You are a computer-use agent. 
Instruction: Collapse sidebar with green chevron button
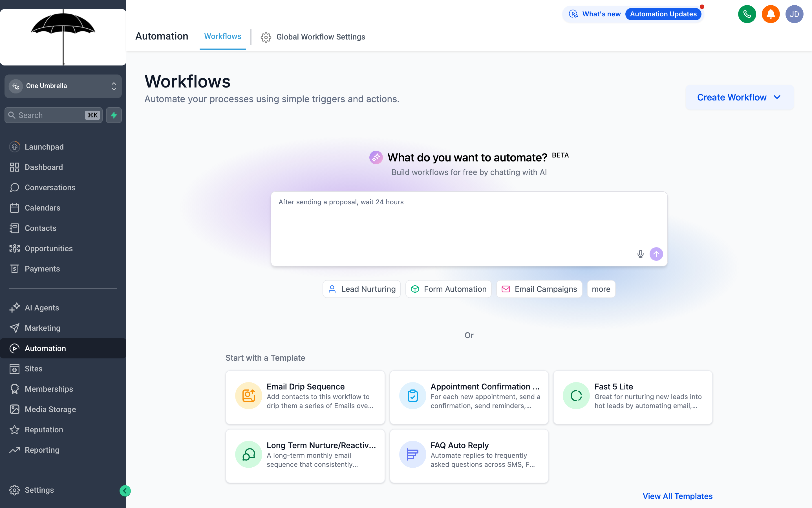click(x=125, y=491)
